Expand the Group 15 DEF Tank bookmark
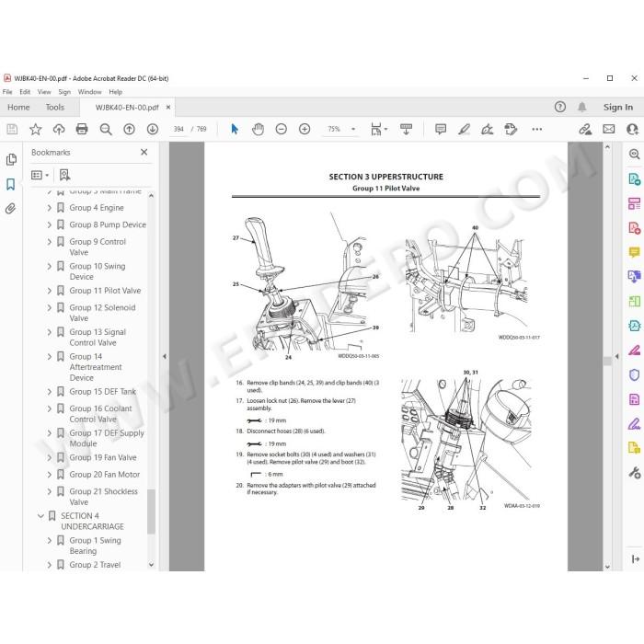 click(x=50, y=392)
